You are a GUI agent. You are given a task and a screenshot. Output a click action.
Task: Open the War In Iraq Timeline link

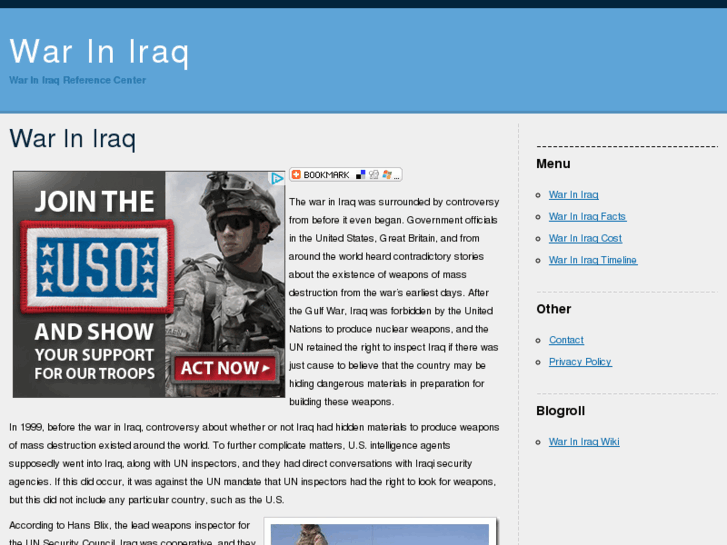593,260
